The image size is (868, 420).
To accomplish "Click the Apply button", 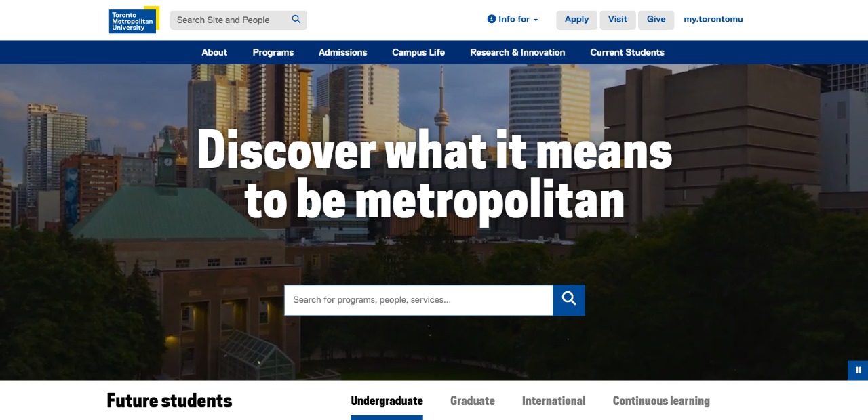I will (x=577, y=20).
